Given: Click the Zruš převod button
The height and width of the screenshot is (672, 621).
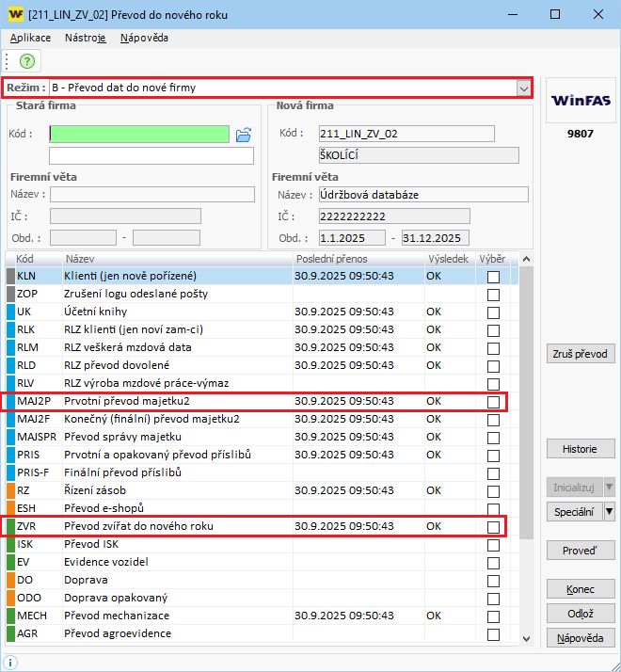Looking at the screenshot, I should [x=581, y=355].
